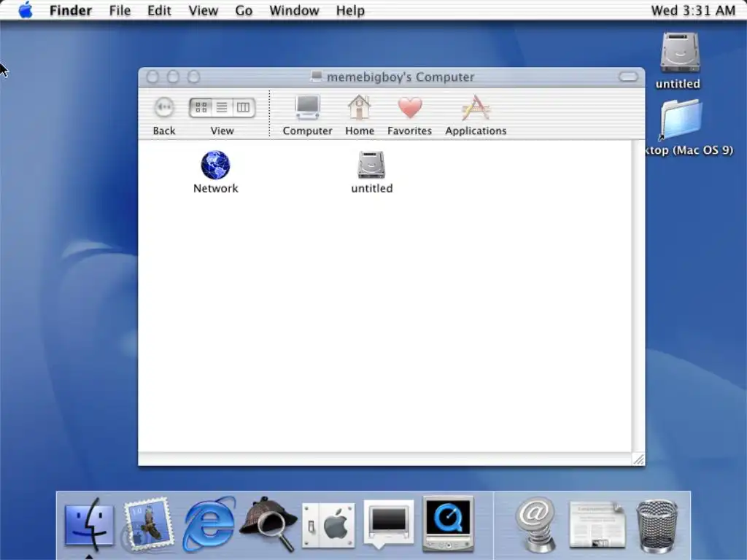
Task: Switch to column view mode
Action: (244, 108)
